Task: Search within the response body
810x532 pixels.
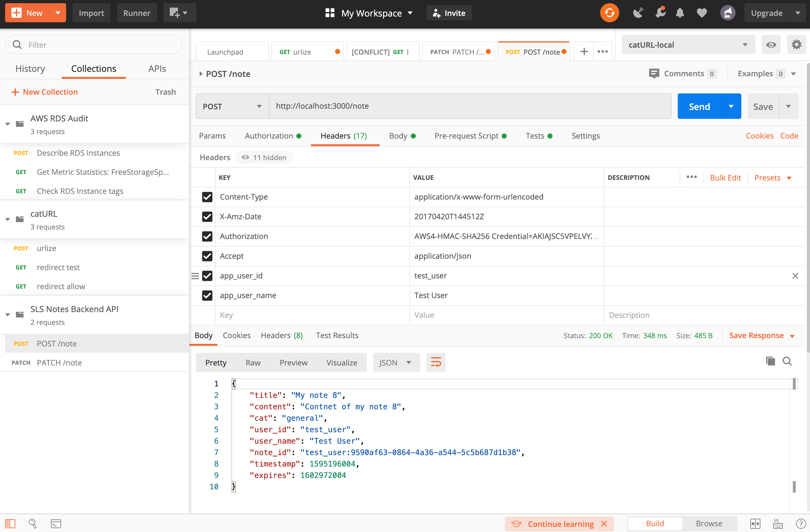Action: [787, 361]
